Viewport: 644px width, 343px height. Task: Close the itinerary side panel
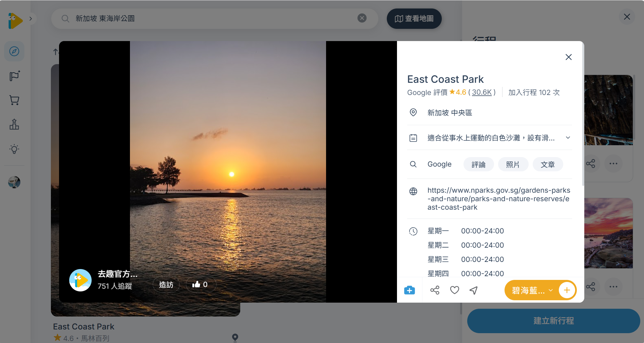point(627,17)
